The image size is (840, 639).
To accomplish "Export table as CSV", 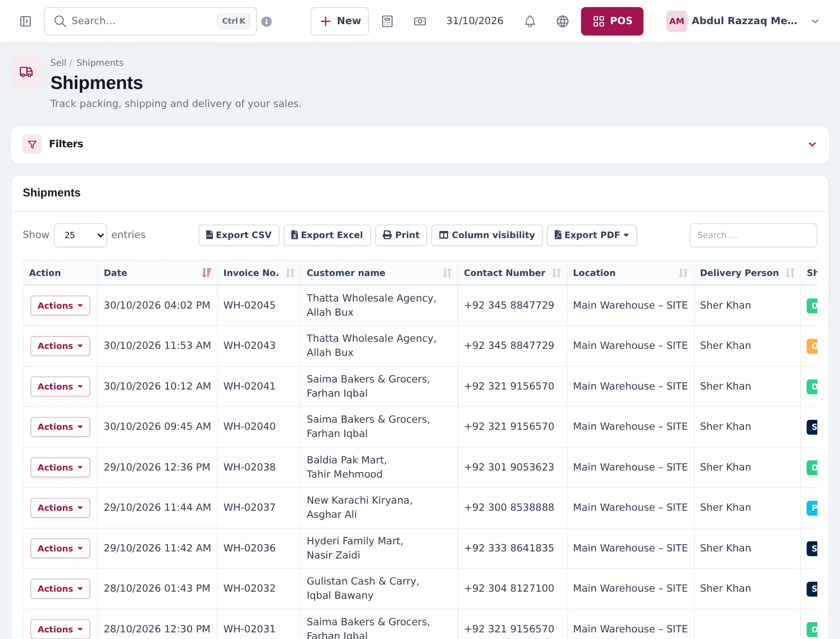I will pyautogui.click(x=239, y=235).
